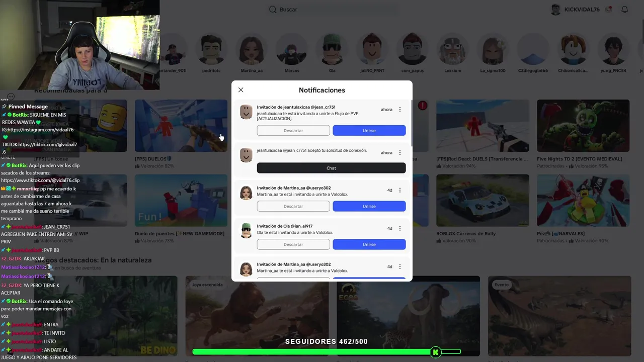Open options menu for accepted connection notification
This screenshot has width=644, height=362.
coord(400,153)
